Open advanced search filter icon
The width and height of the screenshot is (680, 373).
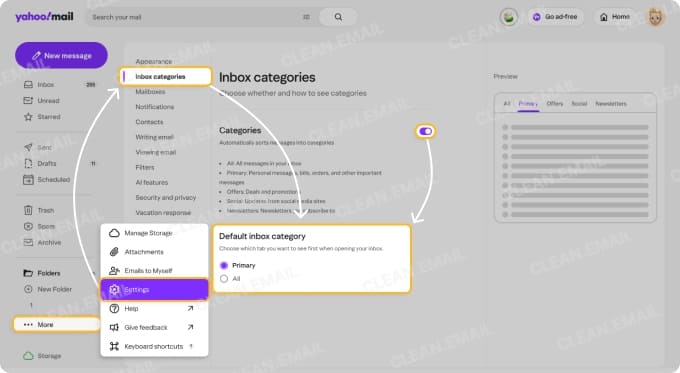[x=306, y=17]
